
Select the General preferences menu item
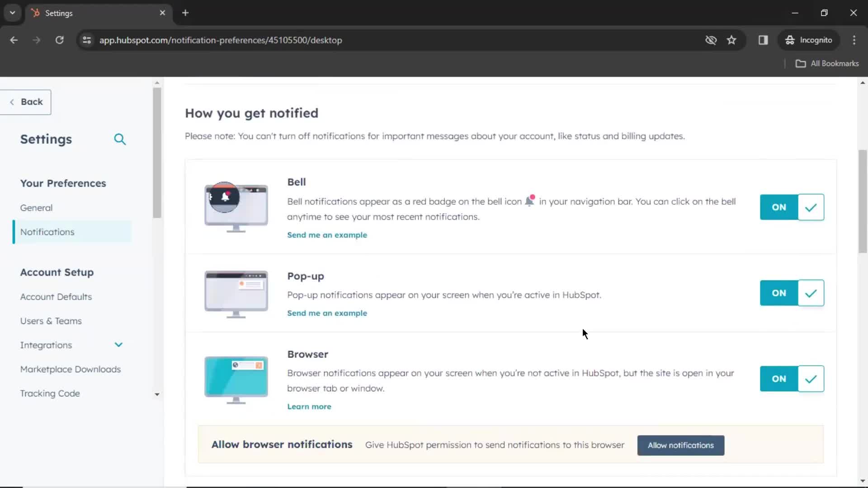[x=36, y=207]
